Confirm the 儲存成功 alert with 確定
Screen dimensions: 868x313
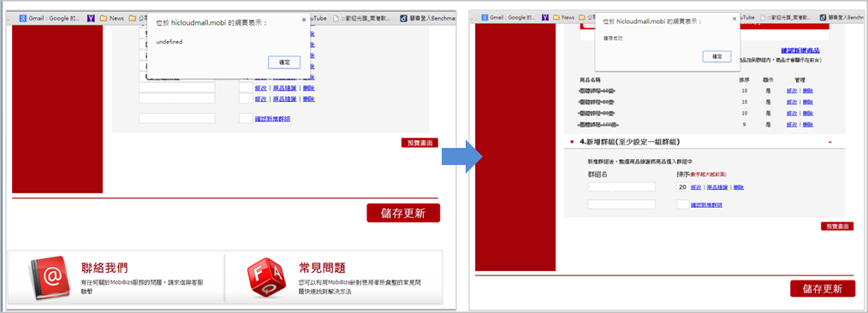pyautogui.click(x=716, y=56)
